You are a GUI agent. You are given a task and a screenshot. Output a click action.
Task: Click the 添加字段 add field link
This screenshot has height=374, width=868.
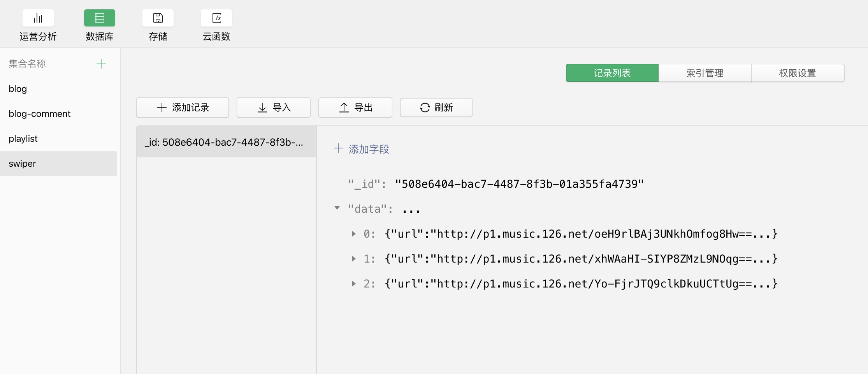[x=362, y=149]
